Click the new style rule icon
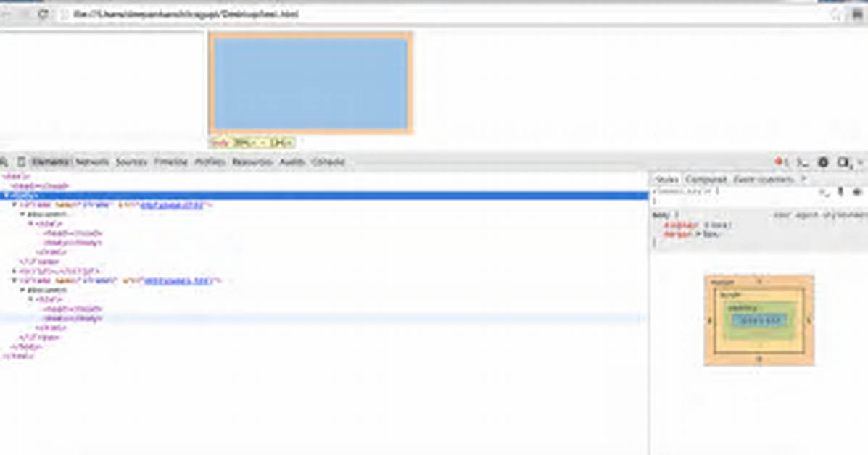The height and width of the screenshot is (455, 868). 824,192
